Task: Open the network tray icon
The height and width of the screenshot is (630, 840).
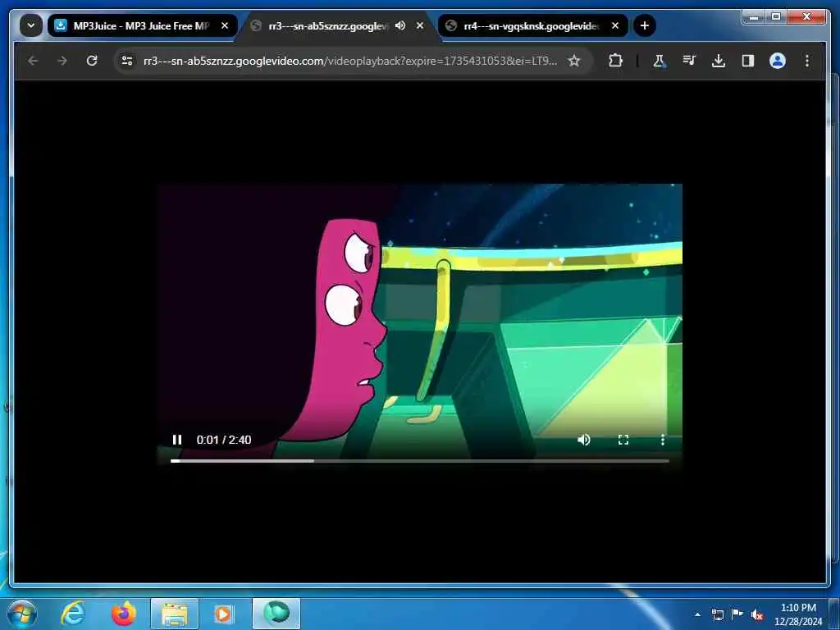Action: [x=717, y=614]
